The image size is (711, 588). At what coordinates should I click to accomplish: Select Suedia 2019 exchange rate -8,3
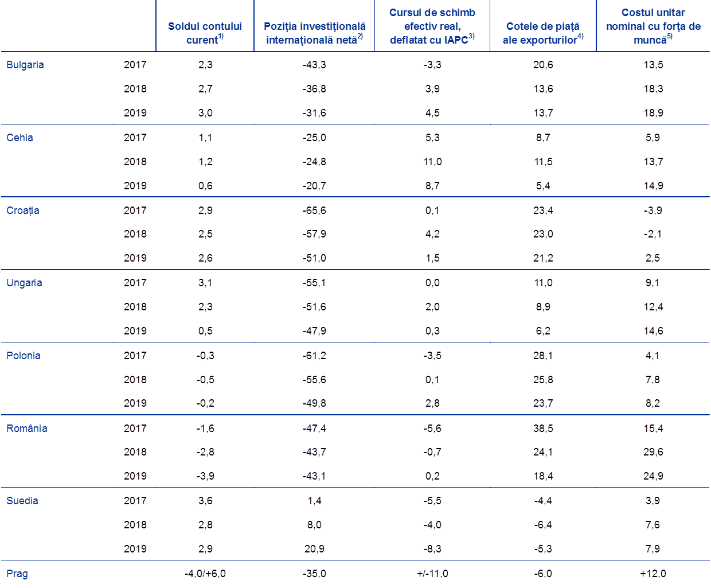pyautogui.click(x=432, y=549)
